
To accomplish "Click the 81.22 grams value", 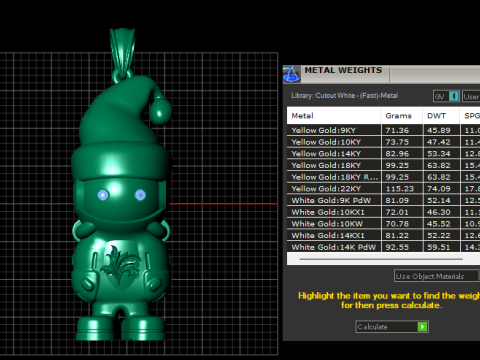I will point(397,235).
